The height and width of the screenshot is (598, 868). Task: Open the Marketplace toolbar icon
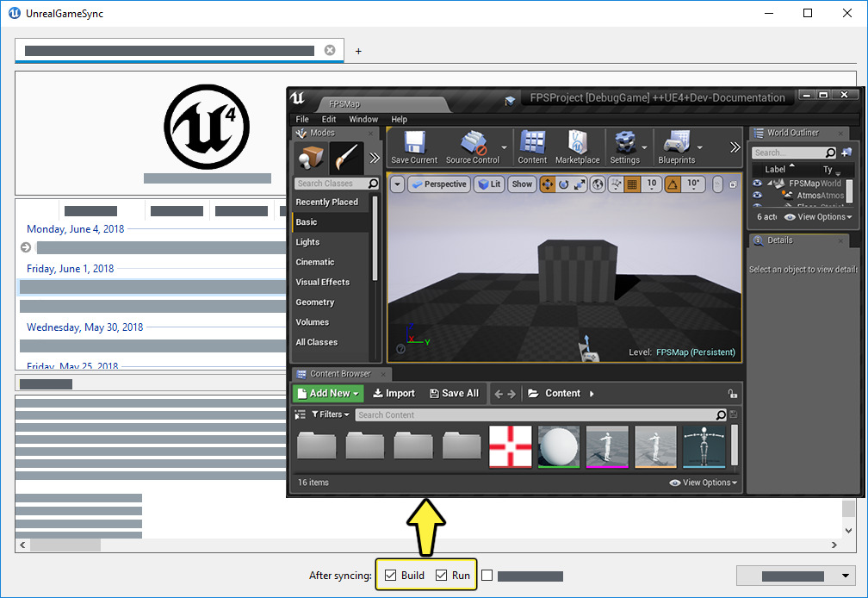click(577, 142)
